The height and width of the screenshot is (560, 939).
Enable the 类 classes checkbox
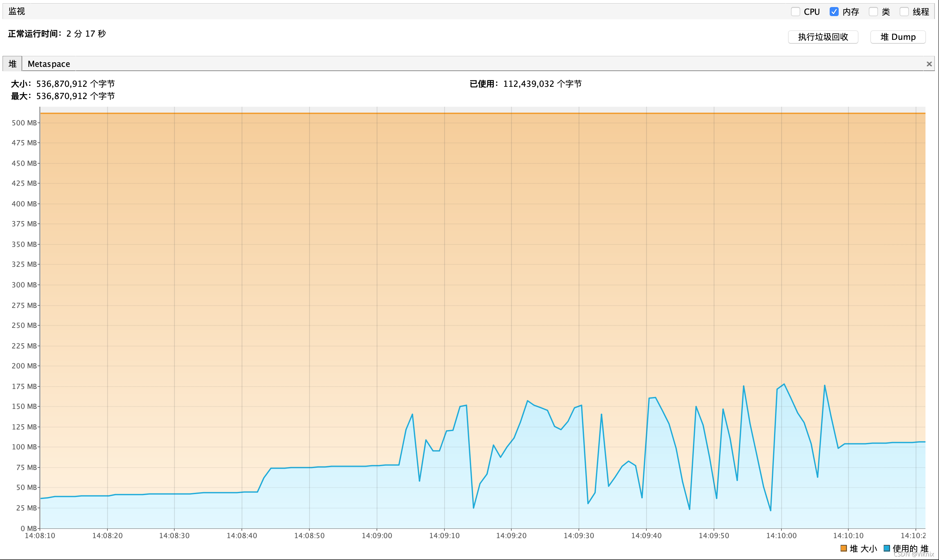coord(873,12)
